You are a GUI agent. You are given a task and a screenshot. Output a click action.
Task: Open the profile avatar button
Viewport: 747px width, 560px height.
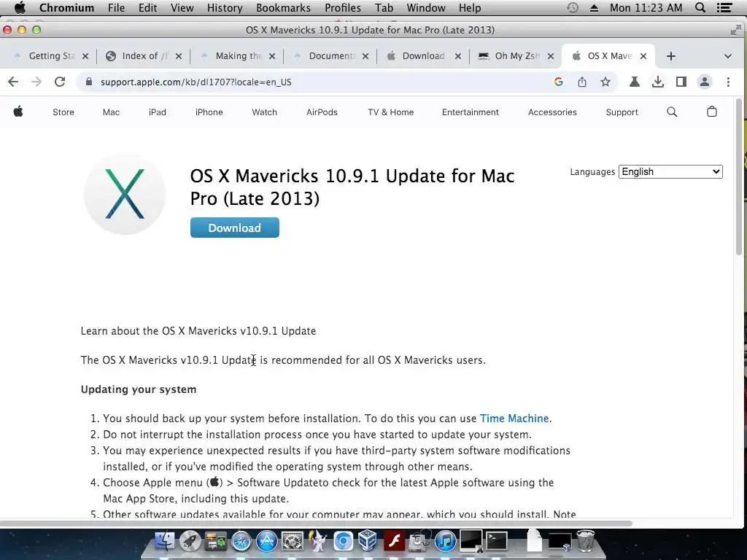(x=705, y=82)
